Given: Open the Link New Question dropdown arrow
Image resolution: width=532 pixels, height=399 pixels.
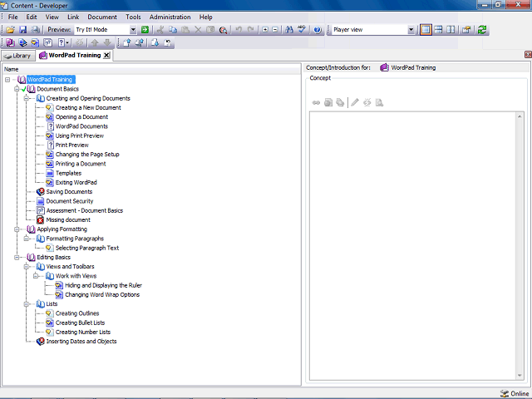Looking at the screenshot, I should tap(67, 42).
